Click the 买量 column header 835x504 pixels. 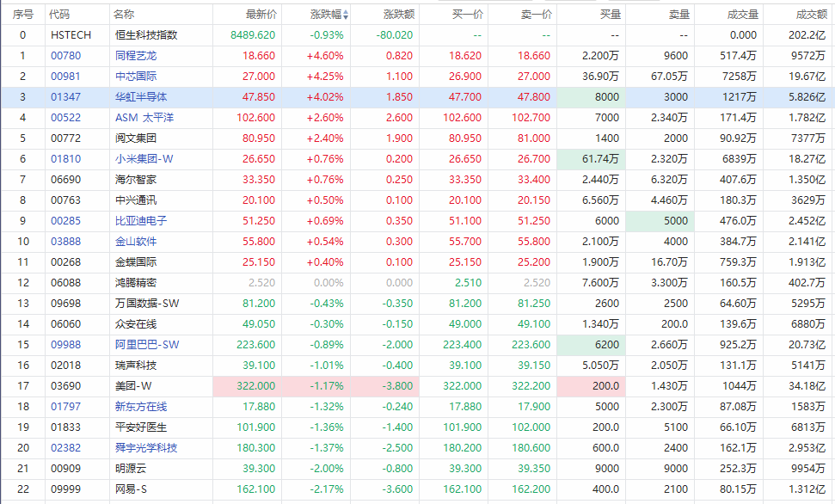click(x=611, y=15)
